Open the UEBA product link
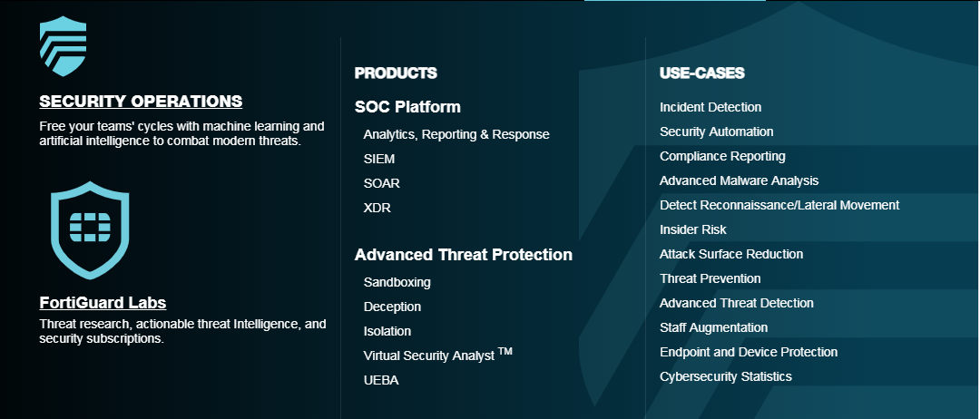This screenshot has width=980, height=419. click(380, 380)
